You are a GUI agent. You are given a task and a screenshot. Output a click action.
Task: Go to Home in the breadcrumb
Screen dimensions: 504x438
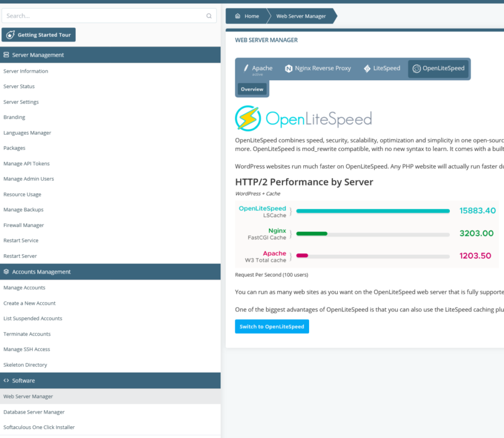click(247, 16)
